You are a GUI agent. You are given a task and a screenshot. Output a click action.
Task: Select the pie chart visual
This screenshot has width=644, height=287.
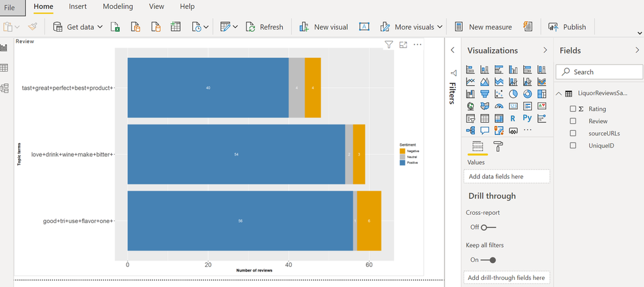(513, 94)
